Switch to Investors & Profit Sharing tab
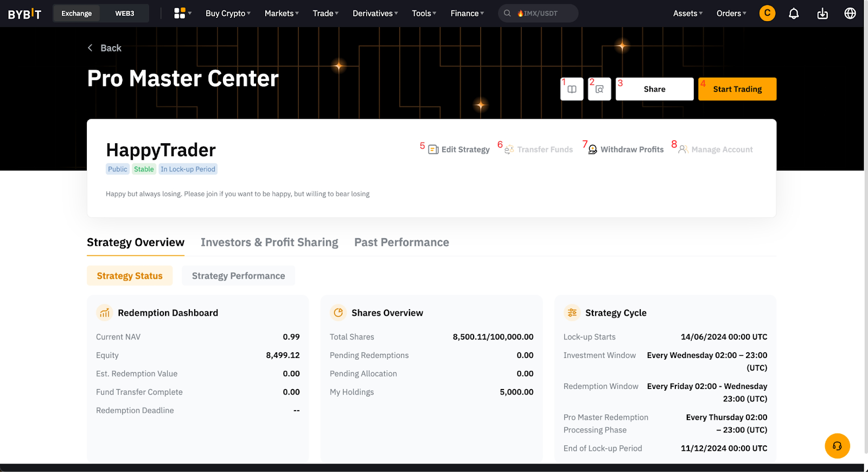Image resolution: width=868 pixels, height=472 pixels. (269, 243)
